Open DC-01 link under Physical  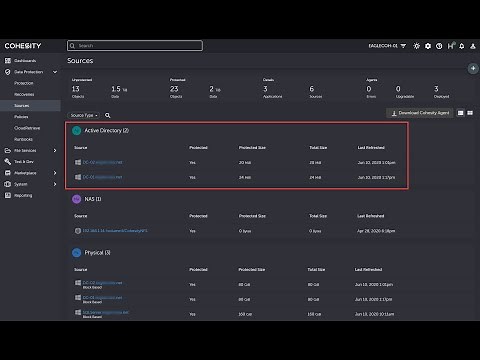(x=102, y=297)
